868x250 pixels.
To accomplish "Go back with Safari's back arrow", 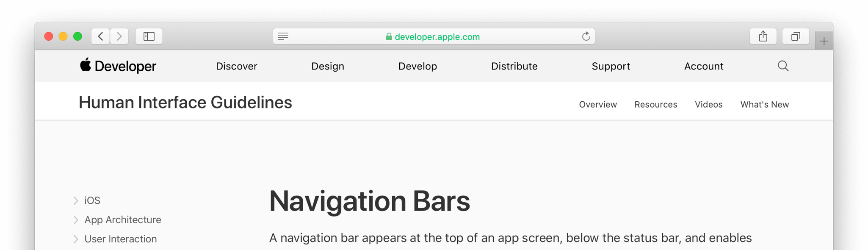I will [101, 36].
